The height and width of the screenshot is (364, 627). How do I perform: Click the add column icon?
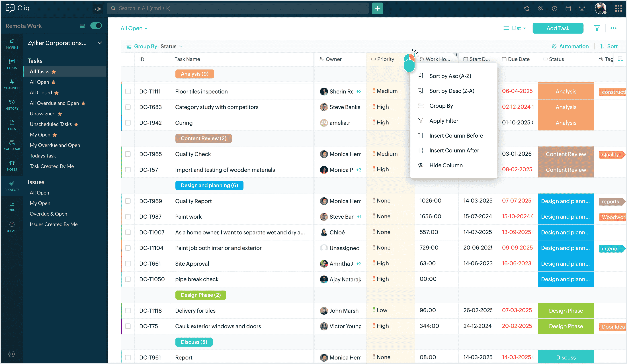click(x=620, y=59)
